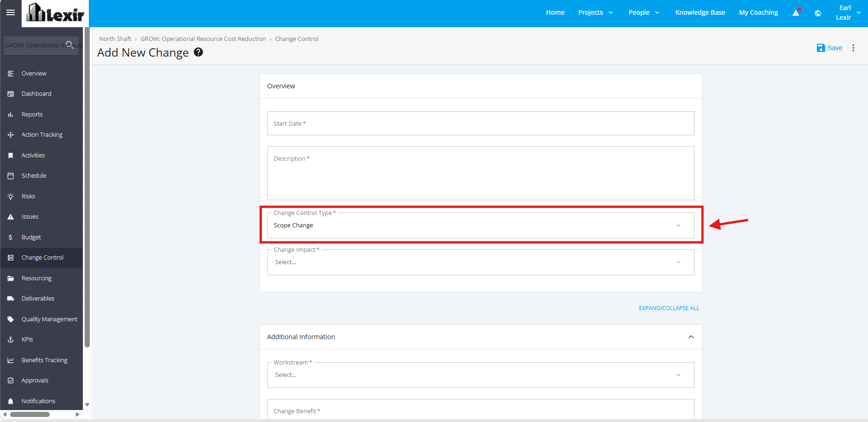868x422 pixels.
Task: Click the sidebar vertical scrollbar
Action: tap(87, 188)
